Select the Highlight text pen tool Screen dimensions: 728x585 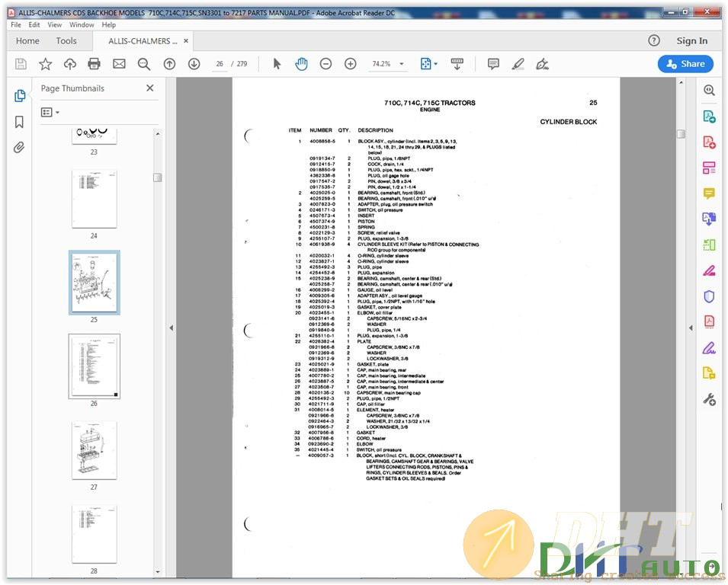pyautogui.click(x=518, y=64)
